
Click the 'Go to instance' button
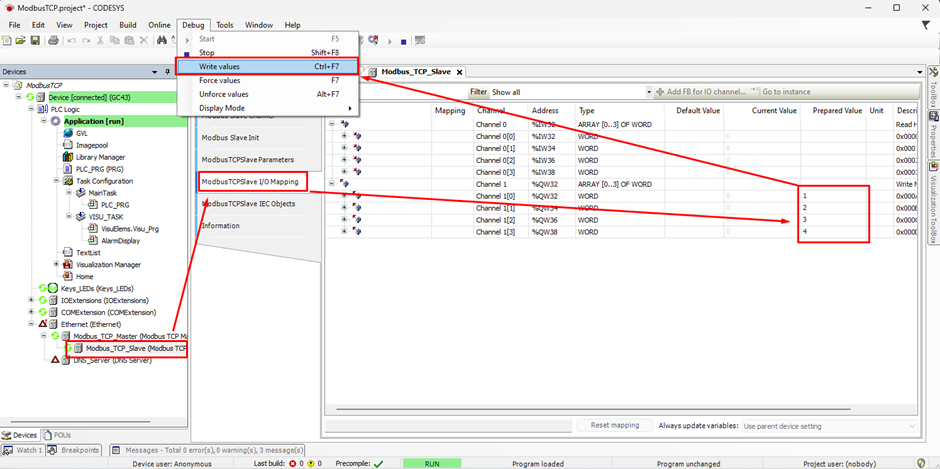point(781,92)
